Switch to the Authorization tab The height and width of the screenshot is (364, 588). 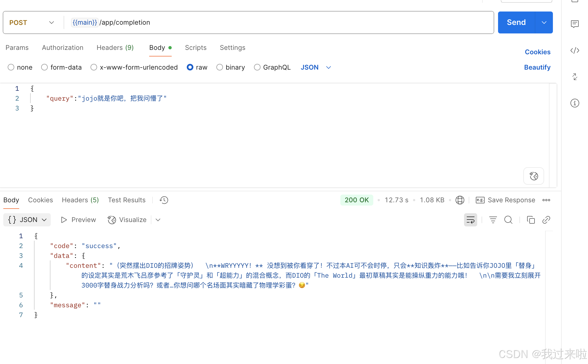[63, 48]
